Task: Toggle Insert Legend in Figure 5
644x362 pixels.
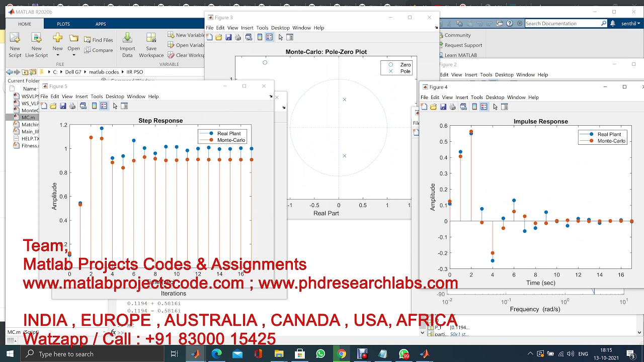Action: click(x=104, y=106)
